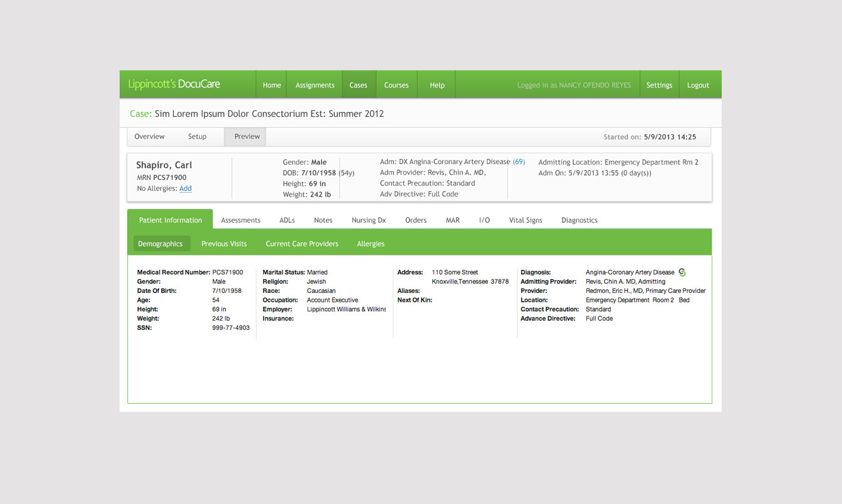The width and height of the screenshot is (842, 504).
Task: Open the Allergies subtab
Action: tap(370, 244)
